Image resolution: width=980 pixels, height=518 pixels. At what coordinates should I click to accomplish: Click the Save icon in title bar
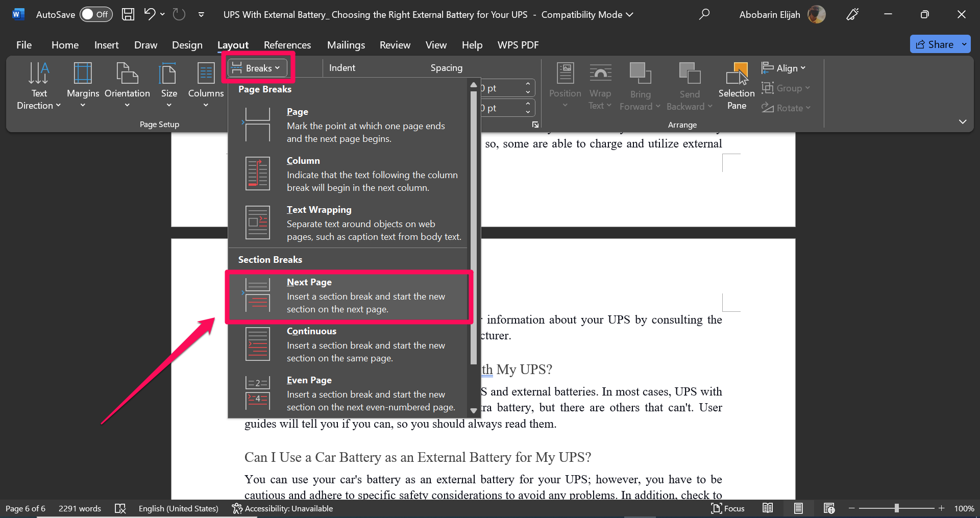click(x=128, y=14)
